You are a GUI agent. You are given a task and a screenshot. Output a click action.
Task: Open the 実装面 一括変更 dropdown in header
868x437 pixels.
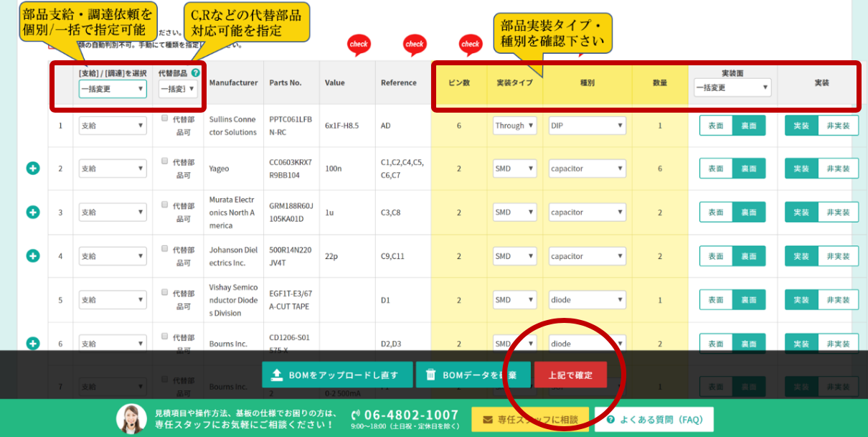(732, 88)
